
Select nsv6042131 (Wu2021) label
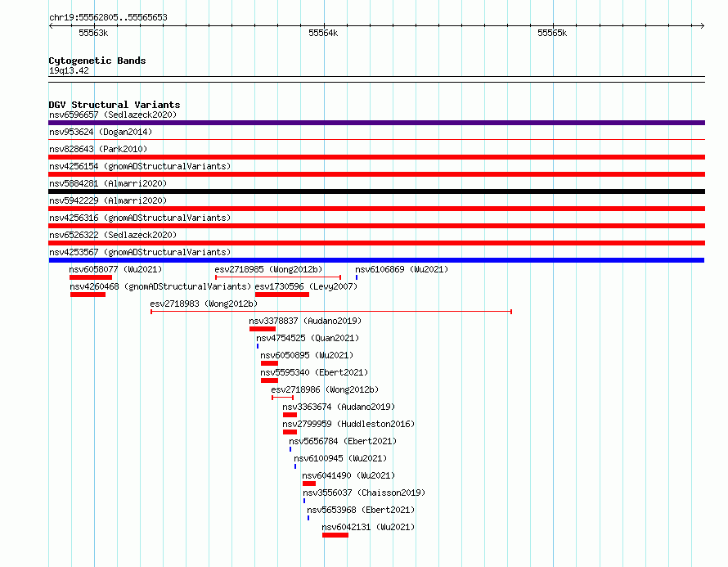click(x=368, y=527)
